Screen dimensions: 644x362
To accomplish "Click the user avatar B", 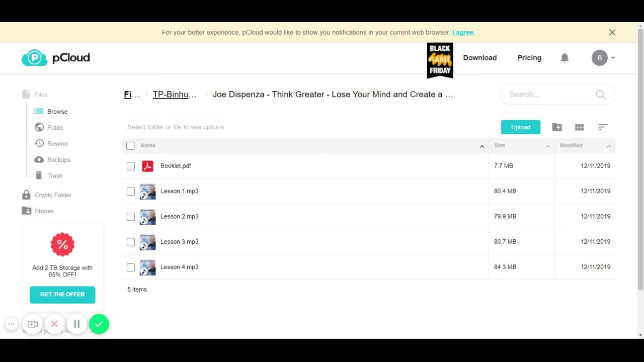I will tap(599, 58).
